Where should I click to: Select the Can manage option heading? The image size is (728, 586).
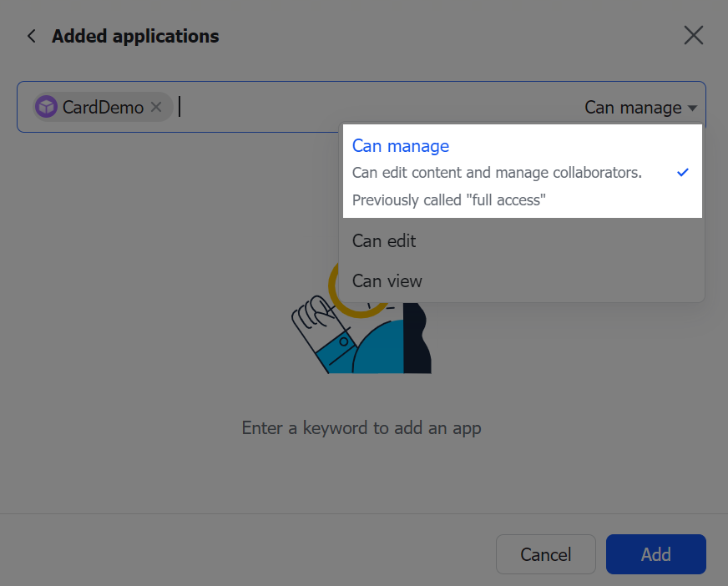[x=400, y=146]
